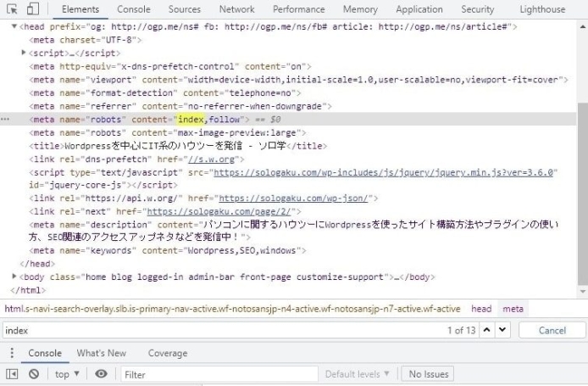Open the Application tab
Screen dimensions: 588x386
[419, 9]
